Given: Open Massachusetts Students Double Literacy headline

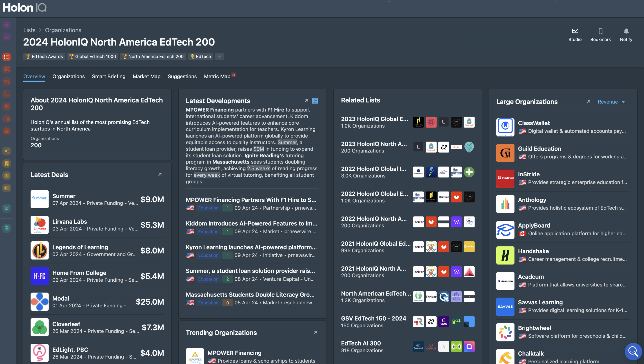Looking at the screenshot, I should (250, 294).
